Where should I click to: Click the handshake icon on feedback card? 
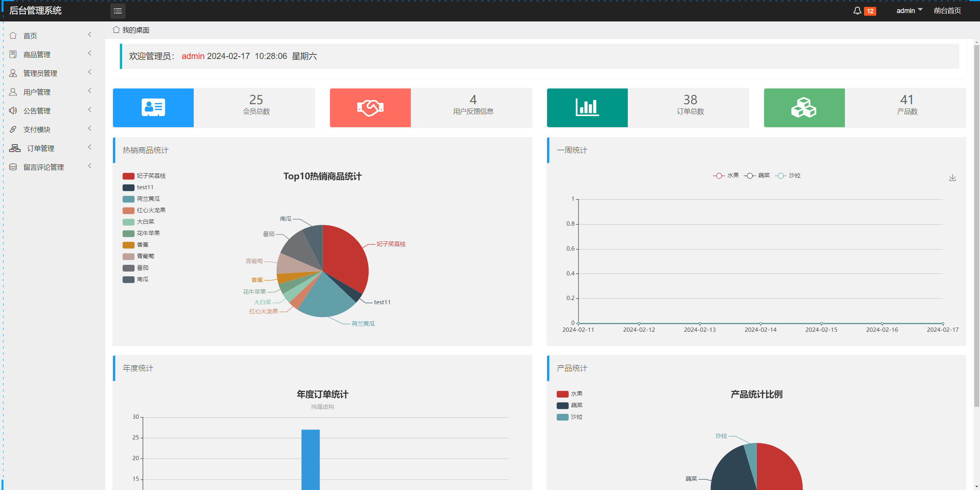370,108
